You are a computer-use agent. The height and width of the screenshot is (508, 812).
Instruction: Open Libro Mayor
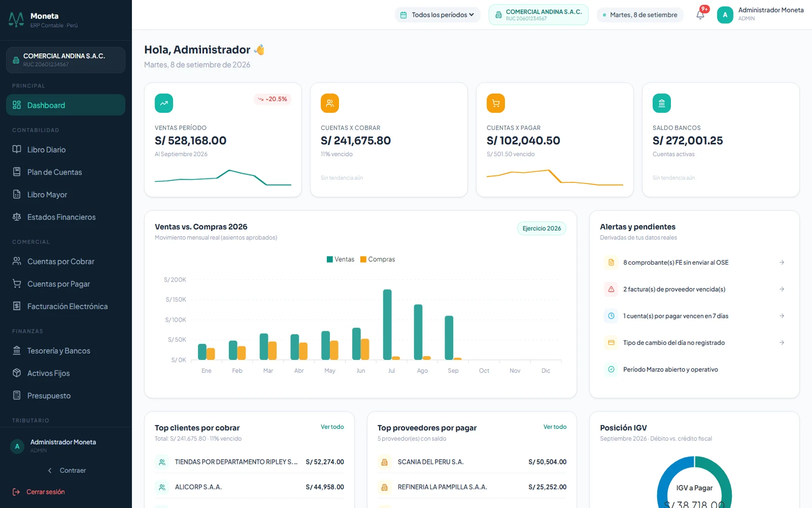(65, 194)
